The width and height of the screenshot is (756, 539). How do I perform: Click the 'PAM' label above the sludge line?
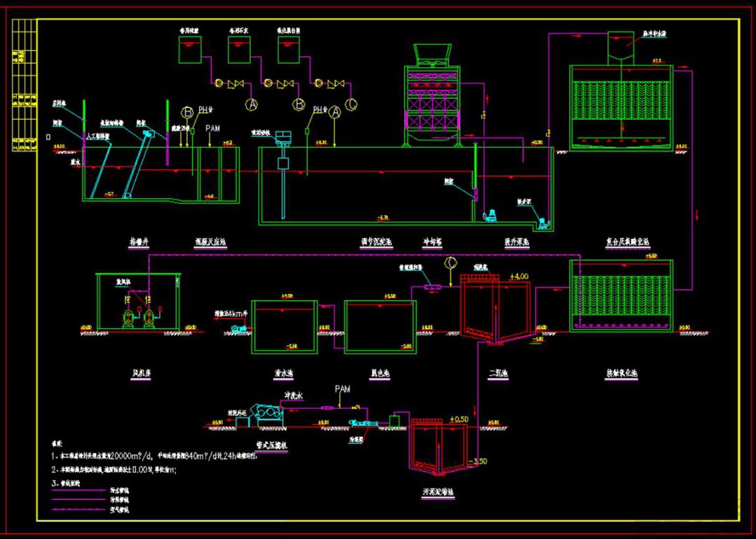[x=343, y=388]
